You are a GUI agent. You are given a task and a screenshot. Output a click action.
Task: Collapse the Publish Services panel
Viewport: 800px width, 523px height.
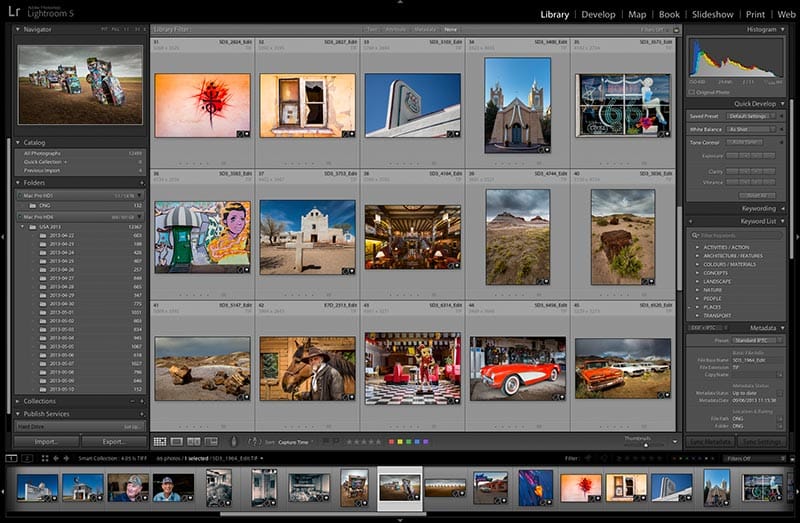pyautogui.click(x=18, y=414)
